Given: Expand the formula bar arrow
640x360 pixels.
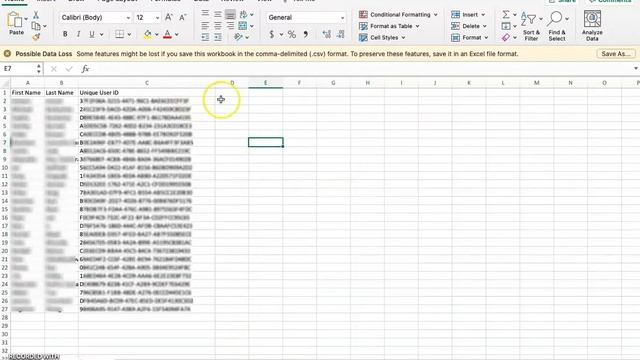Looking at the screenshot, I should pyautogui.click(x=636, y=68).
